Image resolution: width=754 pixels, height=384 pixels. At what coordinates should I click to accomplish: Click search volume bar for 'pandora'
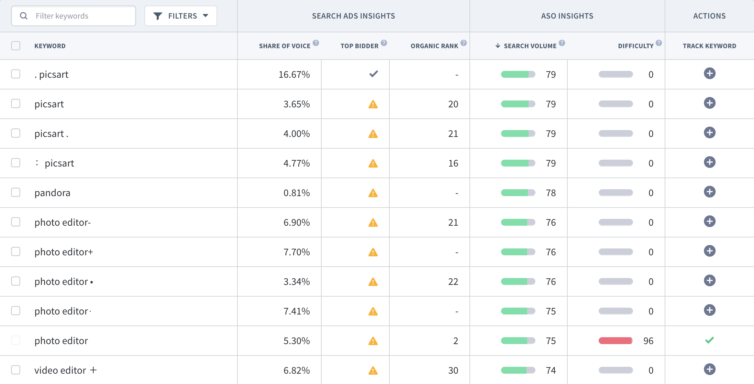click(x=518, y=193)
